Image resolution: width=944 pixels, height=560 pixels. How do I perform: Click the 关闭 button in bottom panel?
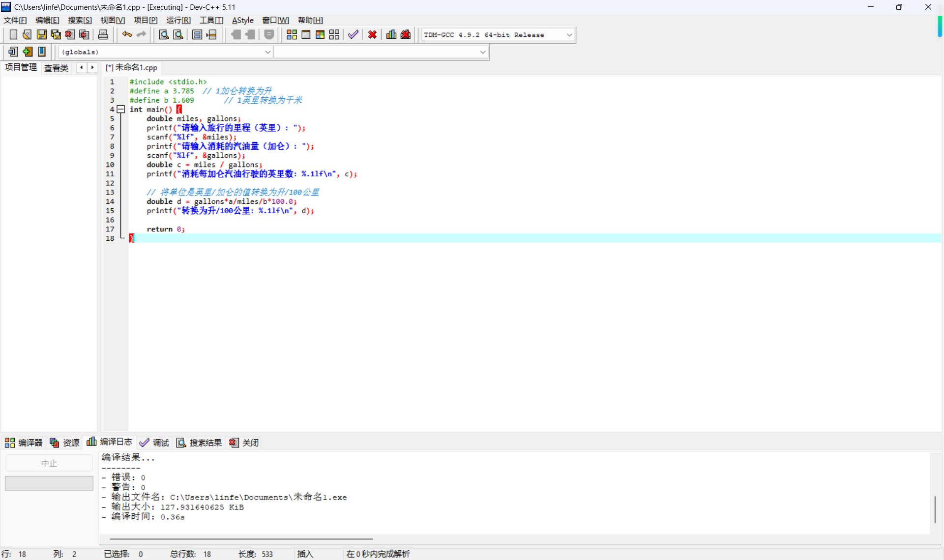pyautogui.click(x=244, y=443)
